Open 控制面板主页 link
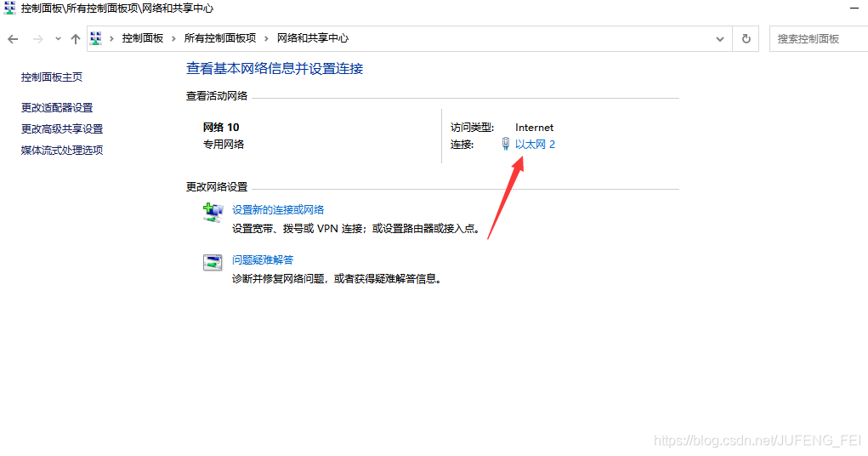 point(52,77)
